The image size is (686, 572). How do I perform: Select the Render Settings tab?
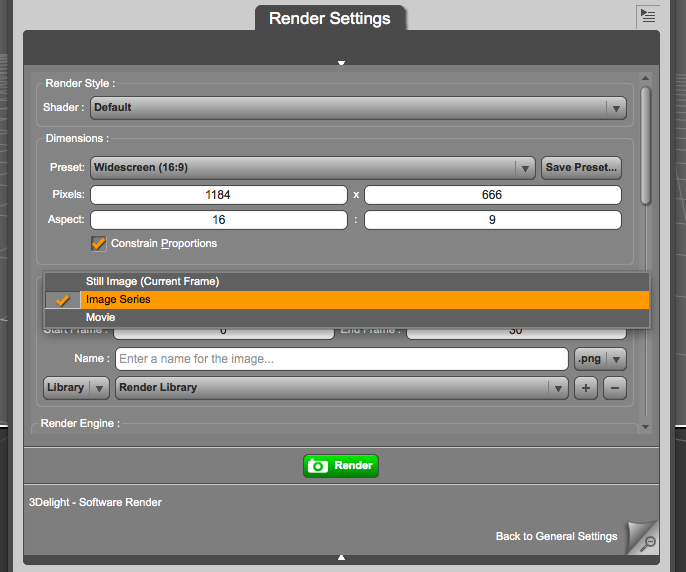[x=330, y=18]
